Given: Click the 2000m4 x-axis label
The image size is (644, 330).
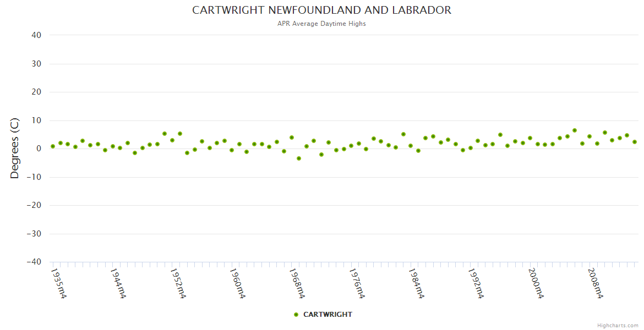Looking at the screenshot, I should point(536,283).
